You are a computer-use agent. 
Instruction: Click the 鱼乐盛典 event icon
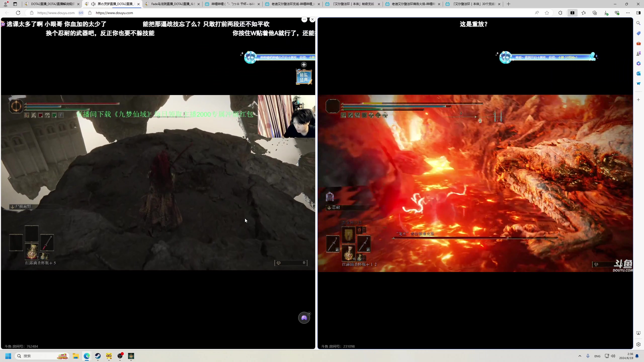[x=304, y=77]
